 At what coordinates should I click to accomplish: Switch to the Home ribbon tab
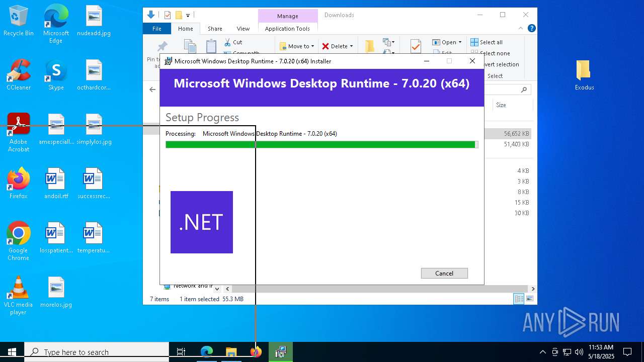pyautogui.click(x=185, y=29)
